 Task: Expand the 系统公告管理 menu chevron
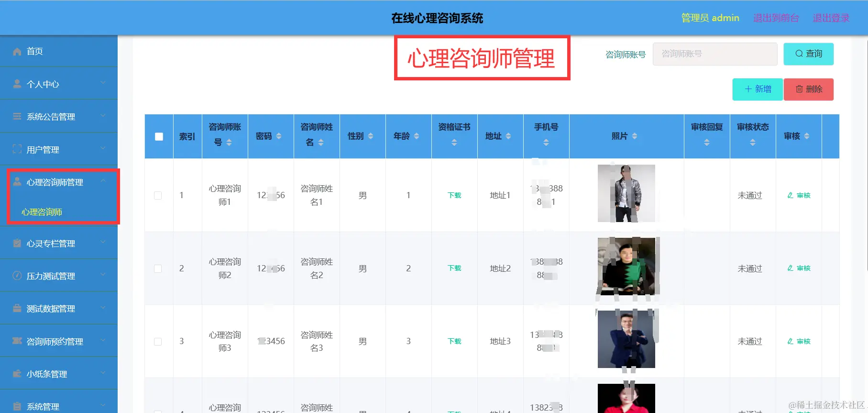[x=103, y=115]
